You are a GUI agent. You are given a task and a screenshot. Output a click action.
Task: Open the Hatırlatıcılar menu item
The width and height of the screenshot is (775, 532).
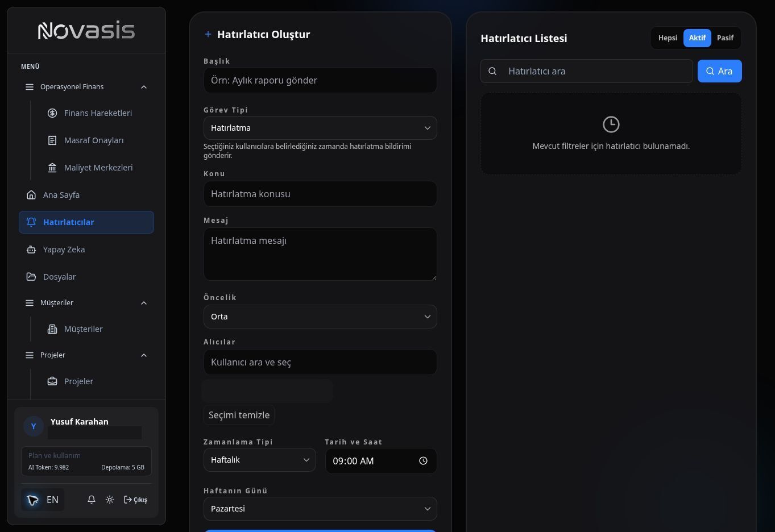[x=86, y=222]
